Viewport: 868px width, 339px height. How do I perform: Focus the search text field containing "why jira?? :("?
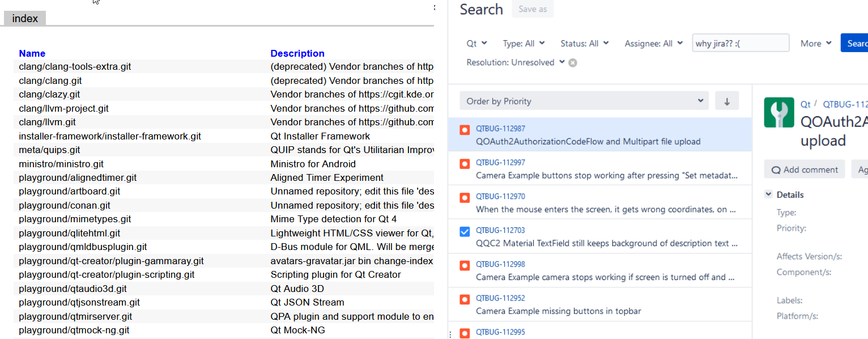pos(741,43)
